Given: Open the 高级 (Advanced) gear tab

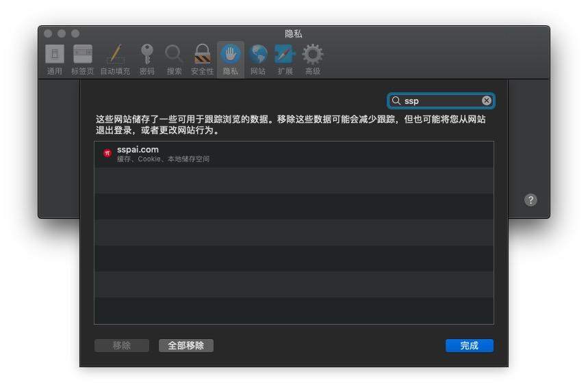Looking at the screenshot, I should pyautogui.click(x=313, y=59).
